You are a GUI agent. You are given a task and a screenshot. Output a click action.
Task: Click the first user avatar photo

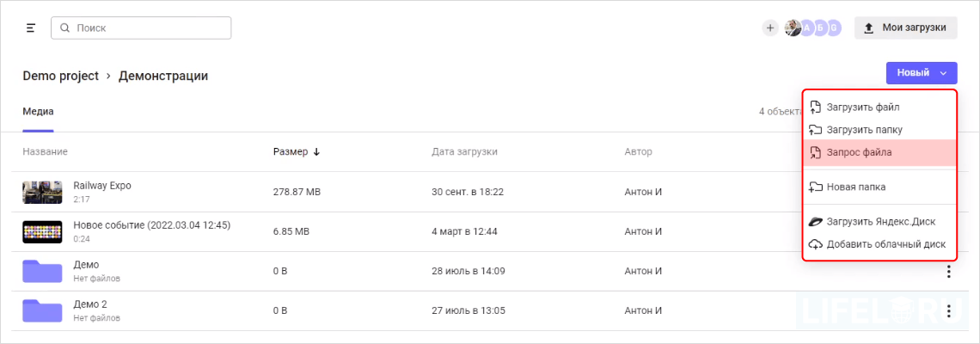click(x=793, y=28)
